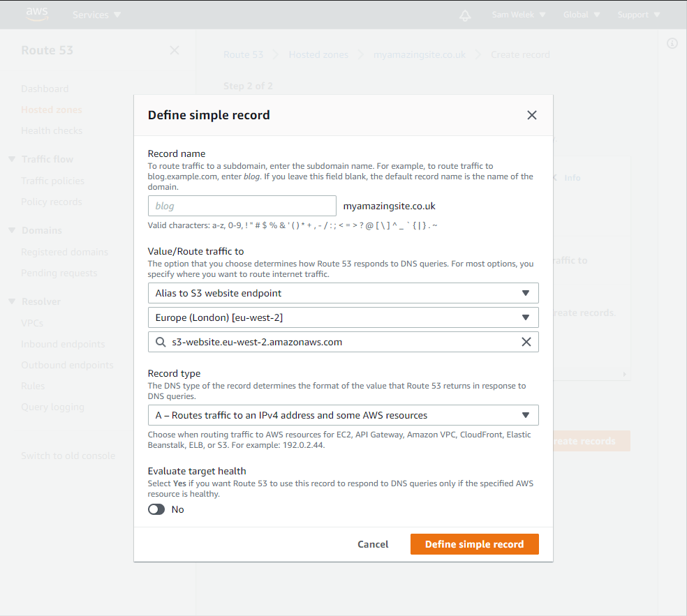Clear the S3 endpoint search field

point(526,342)
